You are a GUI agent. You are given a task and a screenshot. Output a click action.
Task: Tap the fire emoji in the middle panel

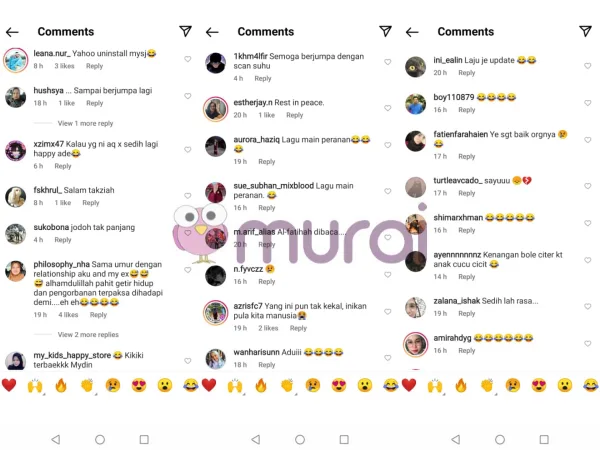tap(261, 385)
